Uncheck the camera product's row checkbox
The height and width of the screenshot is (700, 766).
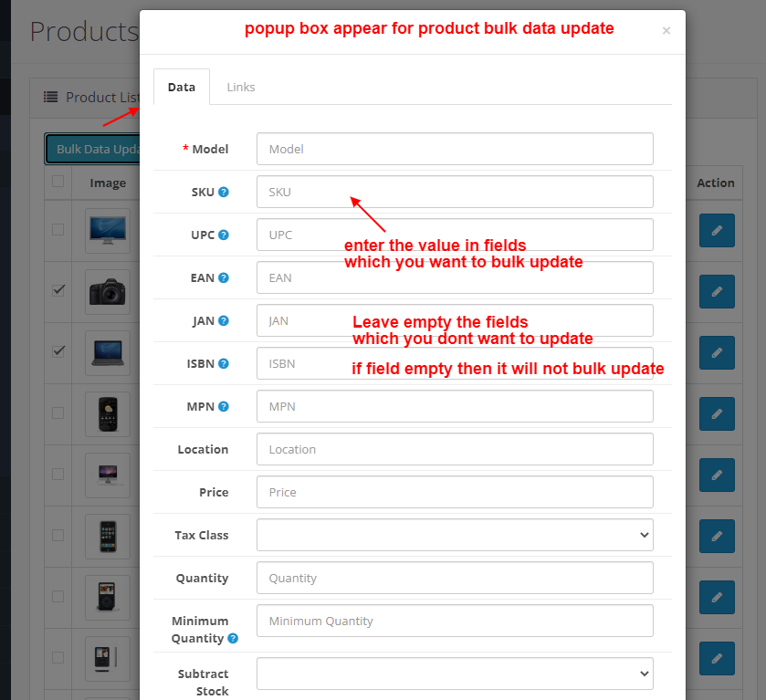(58, 291)
